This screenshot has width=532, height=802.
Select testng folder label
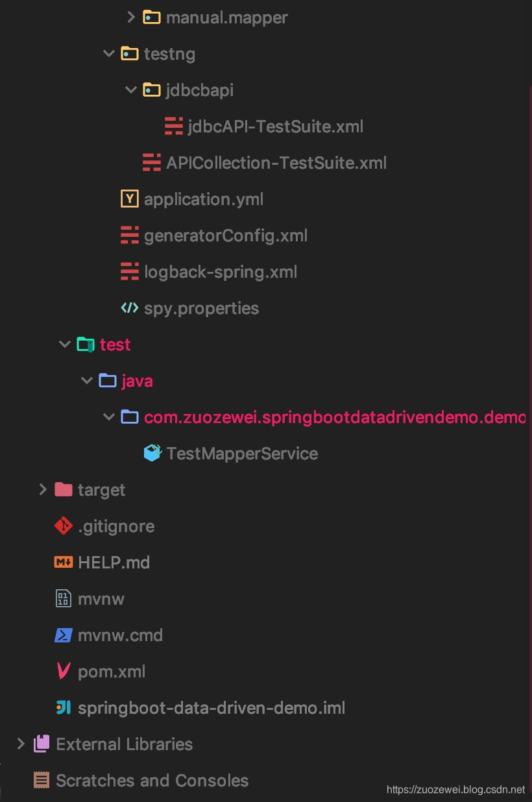(169, 55)
